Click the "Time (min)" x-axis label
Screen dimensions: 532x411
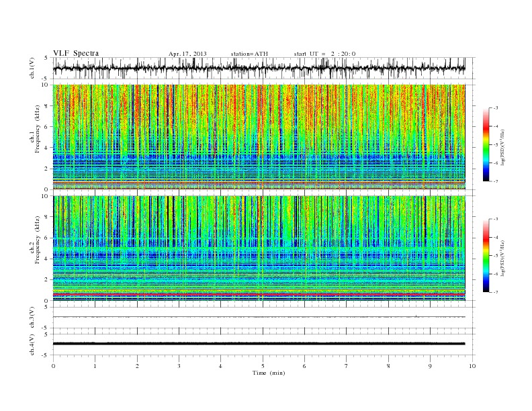click(269, 373)
